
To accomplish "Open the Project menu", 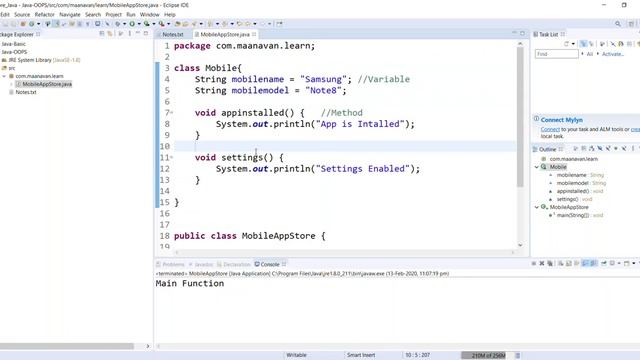I will pos(113,14).
